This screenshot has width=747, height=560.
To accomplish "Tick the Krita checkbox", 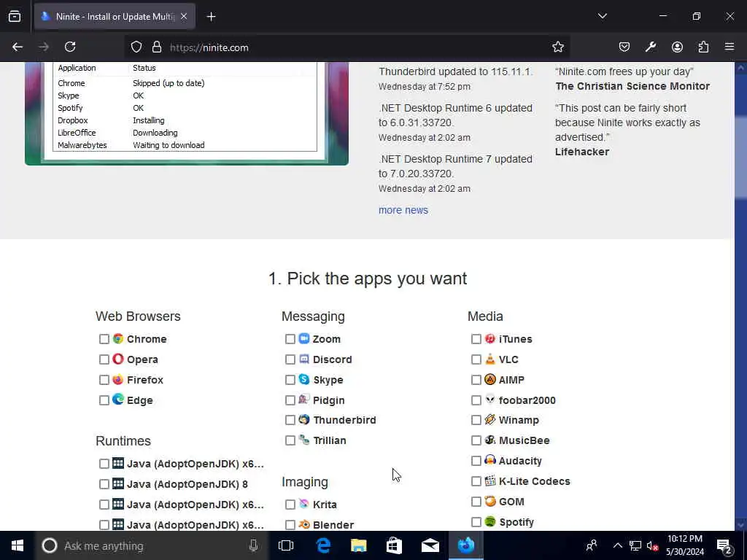I will pyautogui.click(x=290, y=505).
